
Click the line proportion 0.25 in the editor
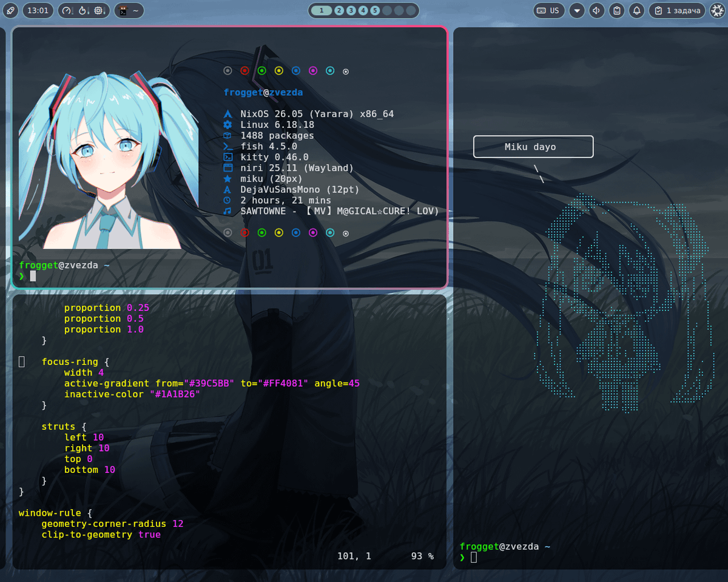tap(107, 308)
